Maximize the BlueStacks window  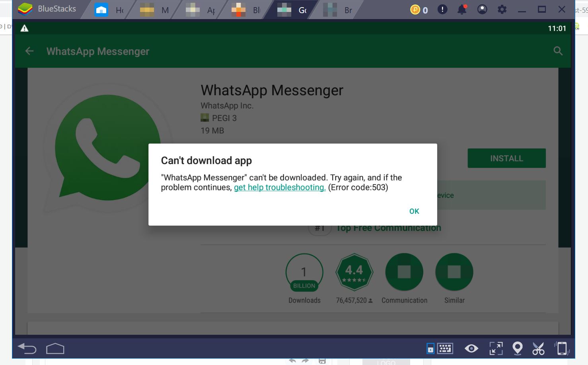pos(542,10)
